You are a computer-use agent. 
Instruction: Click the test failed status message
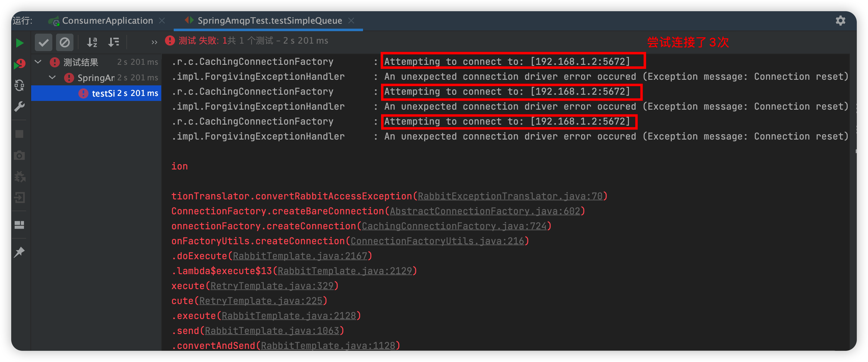pyautogui.click(x=246, y=41)
